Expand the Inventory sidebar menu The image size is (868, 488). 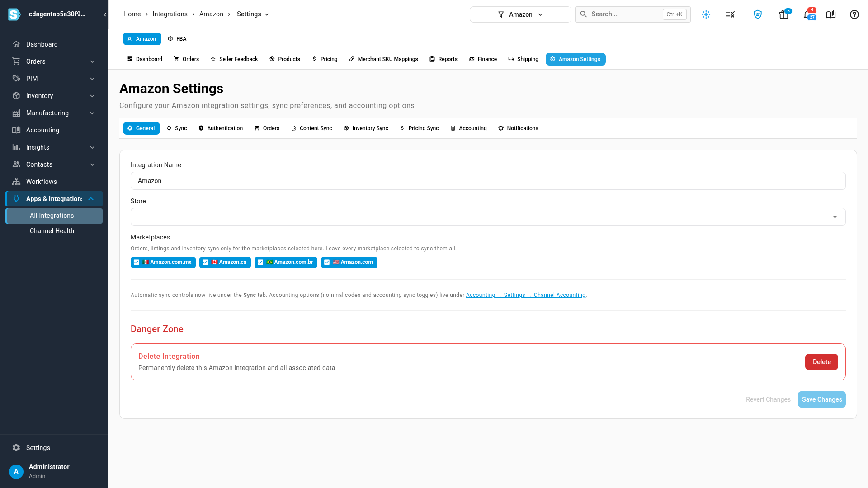[x=92, y=96]
